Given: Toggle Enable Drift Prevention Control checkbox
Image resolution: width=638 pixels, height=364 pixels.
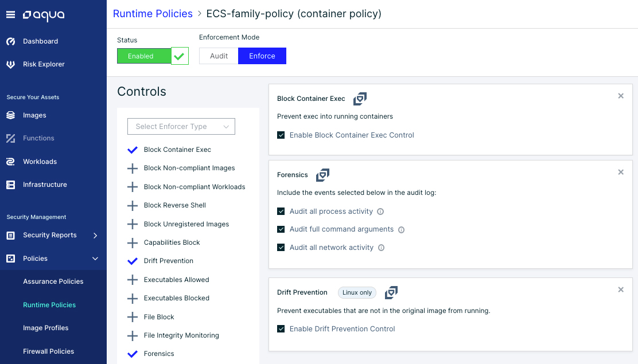Looking at the screenshot, I should click(x=281, y=328).
